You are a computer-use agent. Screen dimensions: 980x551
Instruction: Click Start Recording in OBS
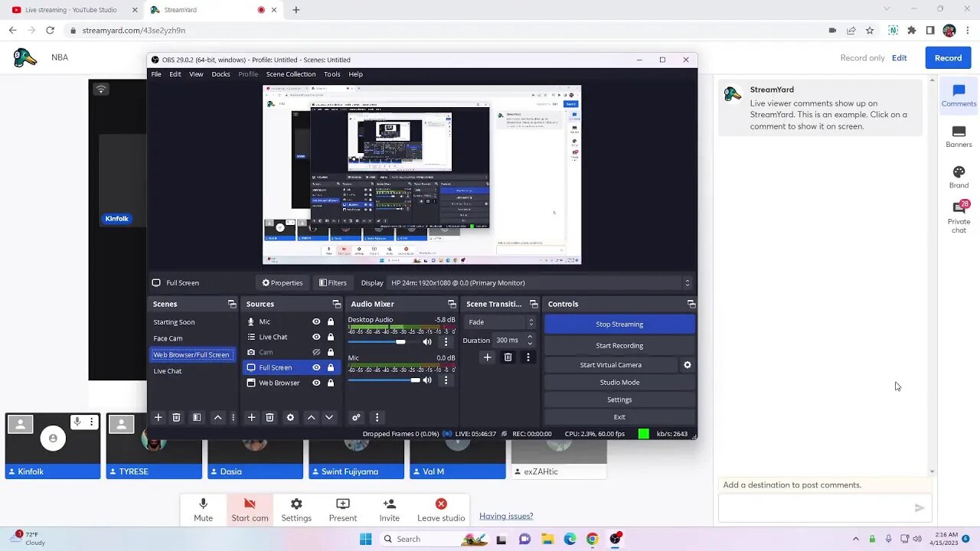[x=619, y=345]
